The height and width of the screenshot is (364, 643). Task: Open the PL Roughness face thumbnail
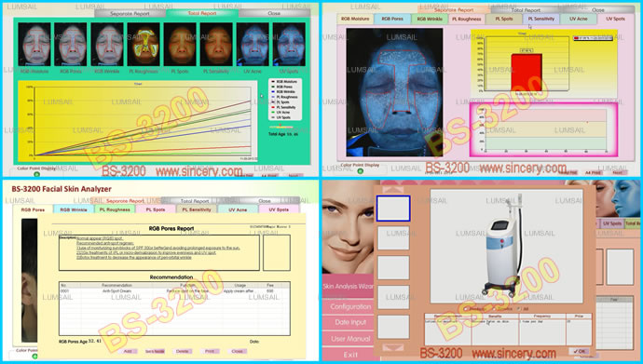click(144, 45)
